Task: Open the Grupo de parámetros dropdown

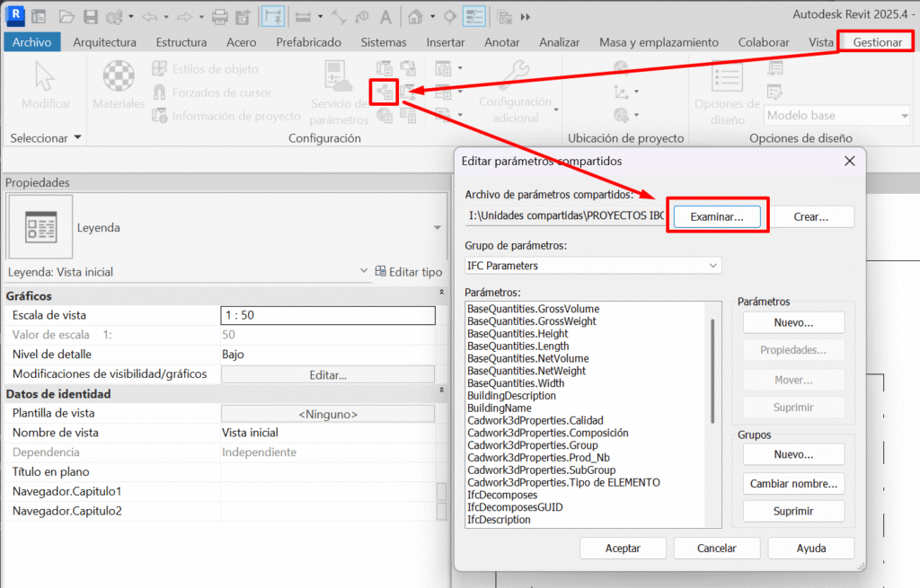Action: [x=593, y=266]
